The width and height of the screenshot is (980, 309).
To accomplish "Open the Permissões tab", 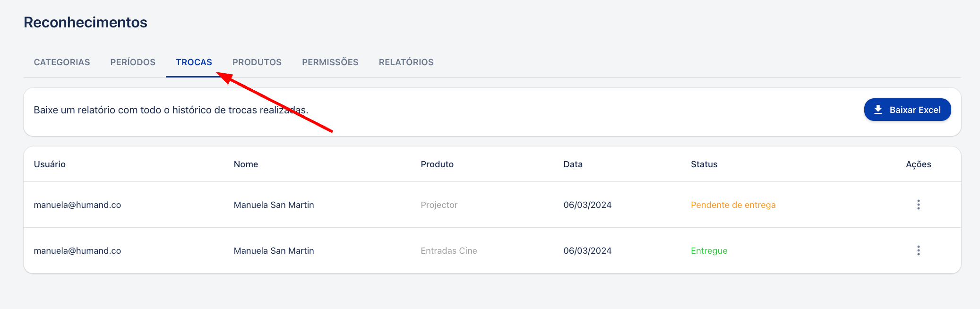I will tap(330, 62).
